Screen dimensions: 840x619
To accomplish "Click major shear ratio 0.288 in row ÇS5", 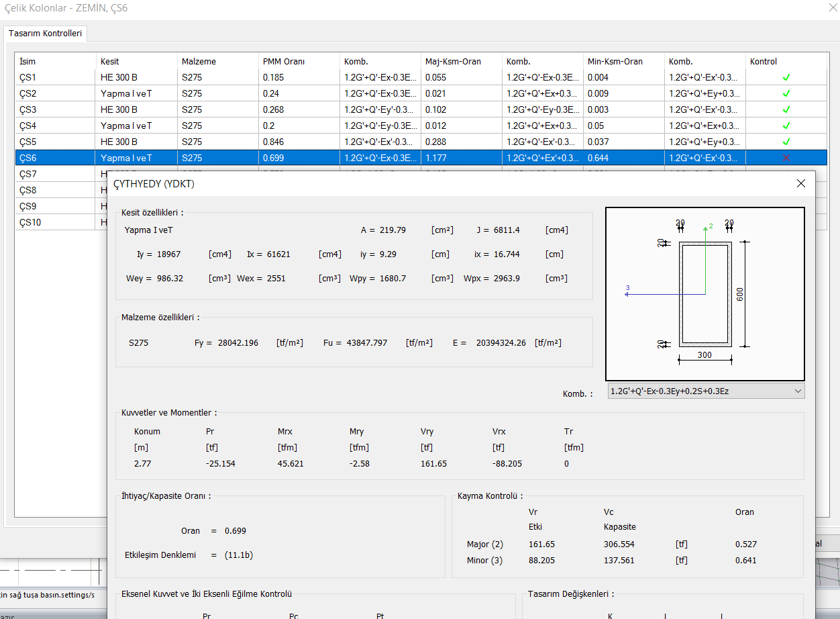I will point(435,142).
